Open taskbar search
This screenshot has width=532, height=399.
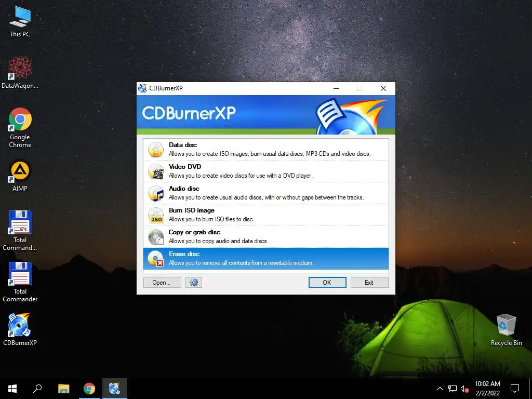click(37, 389)
